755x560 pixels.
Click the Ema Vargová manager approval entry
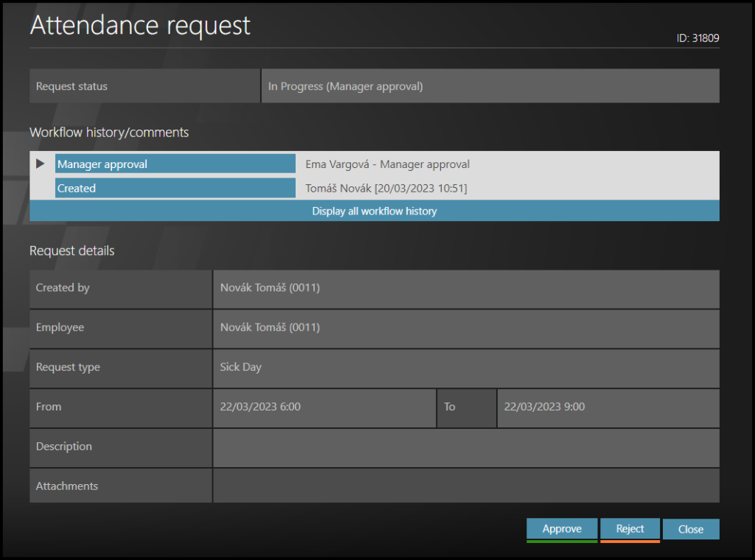(x=387, y=164)
